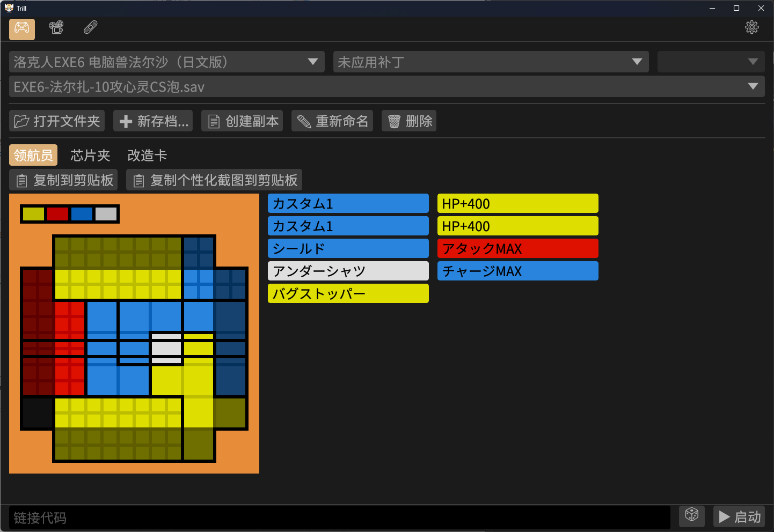
Task: Click the random dice icon button
Action: pos(691,516)
